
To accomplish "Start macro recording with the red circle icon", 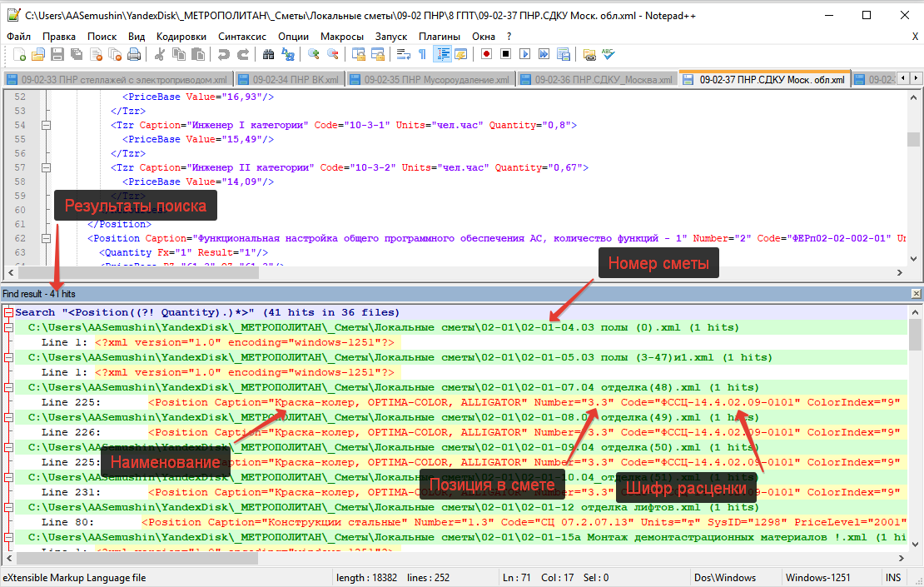I will (484, 55).
